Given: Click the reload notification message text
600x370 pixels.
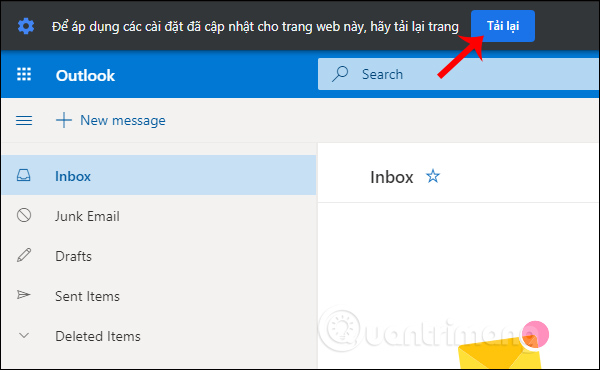Looking at the screenshot, I should (x=255, y=27).
